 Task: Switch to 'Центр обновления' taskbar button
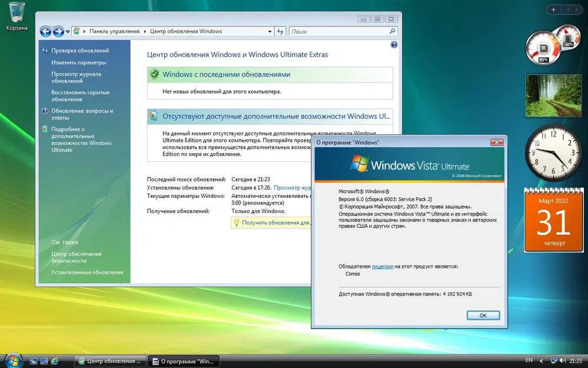(x=110, y=362)
